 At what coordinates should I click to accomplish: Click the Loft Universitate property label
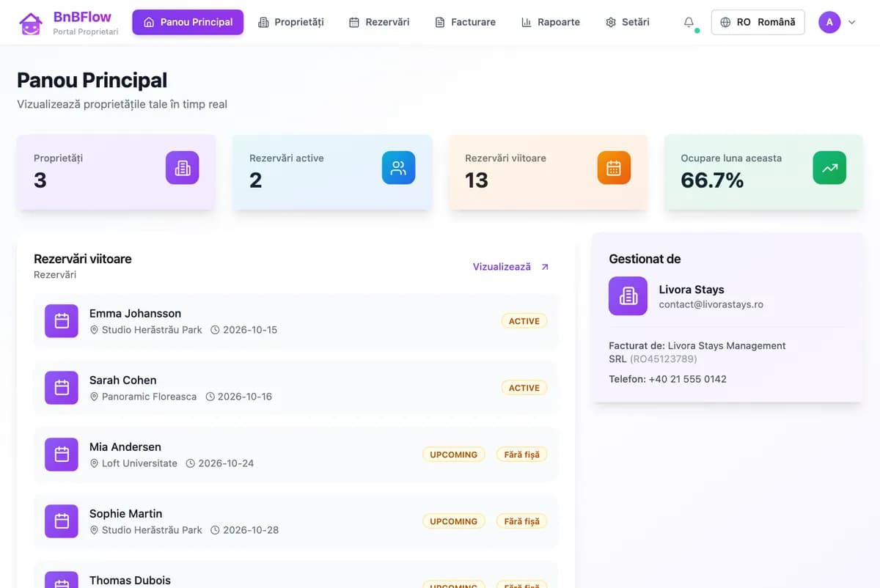pyautogui.click(x=139, y=463)
